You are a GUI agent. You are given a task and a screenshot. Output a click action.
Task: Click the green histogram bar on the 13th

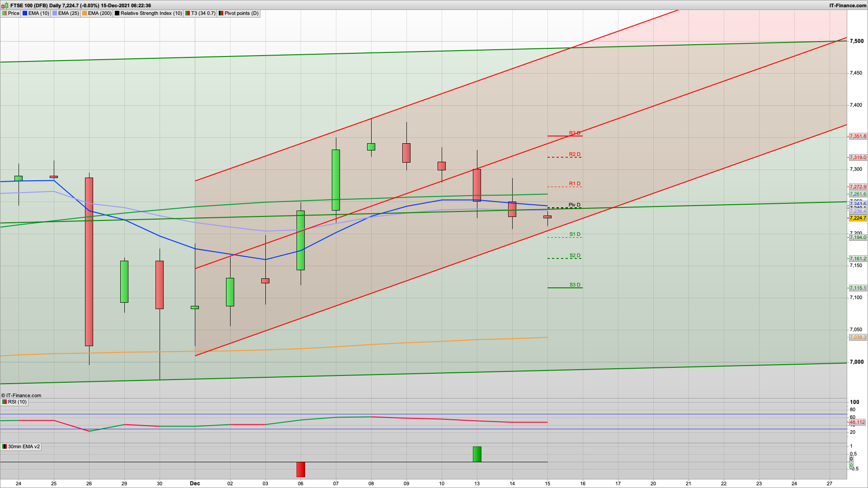(477, 454)
